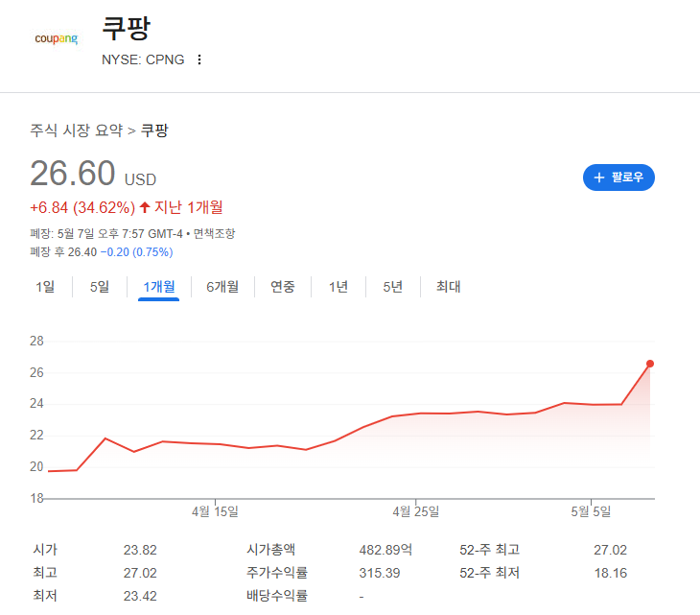Click the 면책조항 disclaimer link
Viewport: 700px width, 615px height.
pos(214,233)
